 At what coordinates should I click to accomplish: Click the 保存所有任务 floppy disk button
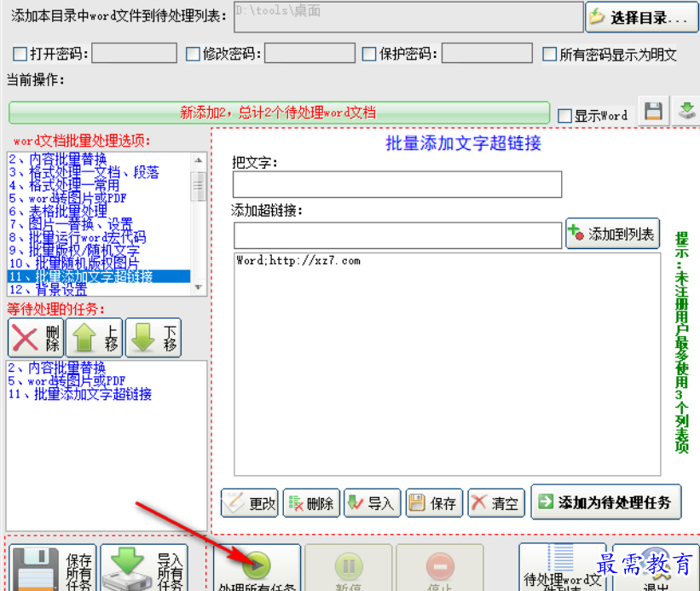pos(52,568)
